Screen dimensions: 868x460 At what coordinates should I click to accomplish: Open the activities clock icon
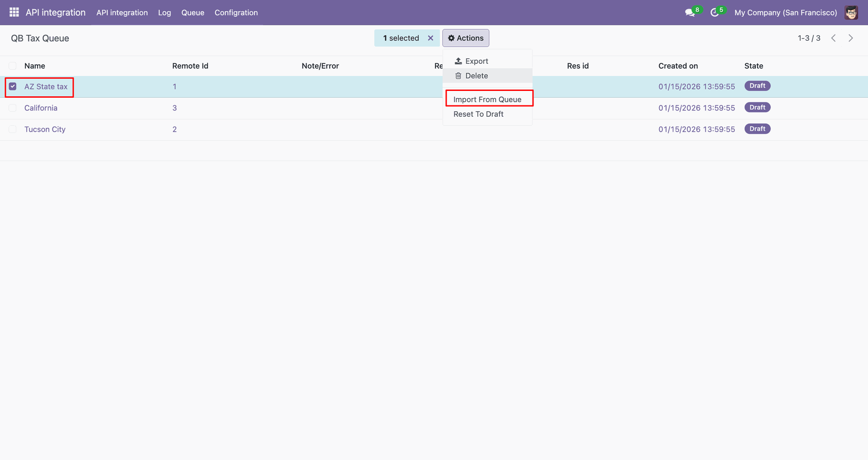click(x=715, y=13)
